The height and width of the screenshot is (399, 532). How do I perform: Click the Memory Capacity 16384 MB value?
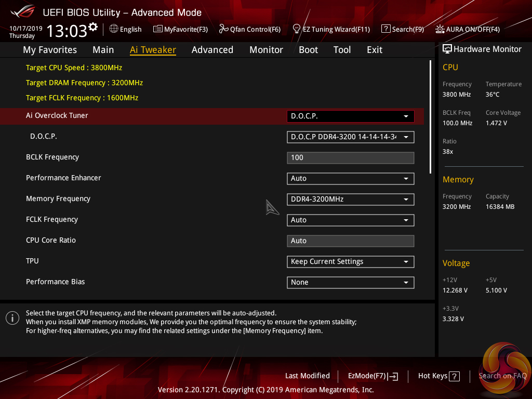tap(500, 207)
